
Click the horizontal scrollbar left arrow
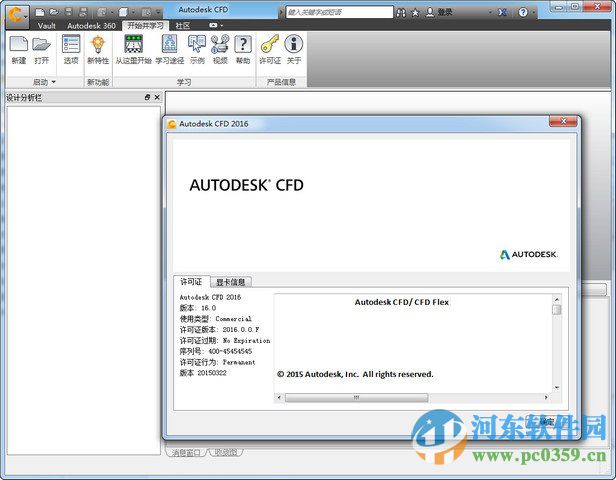279,398
